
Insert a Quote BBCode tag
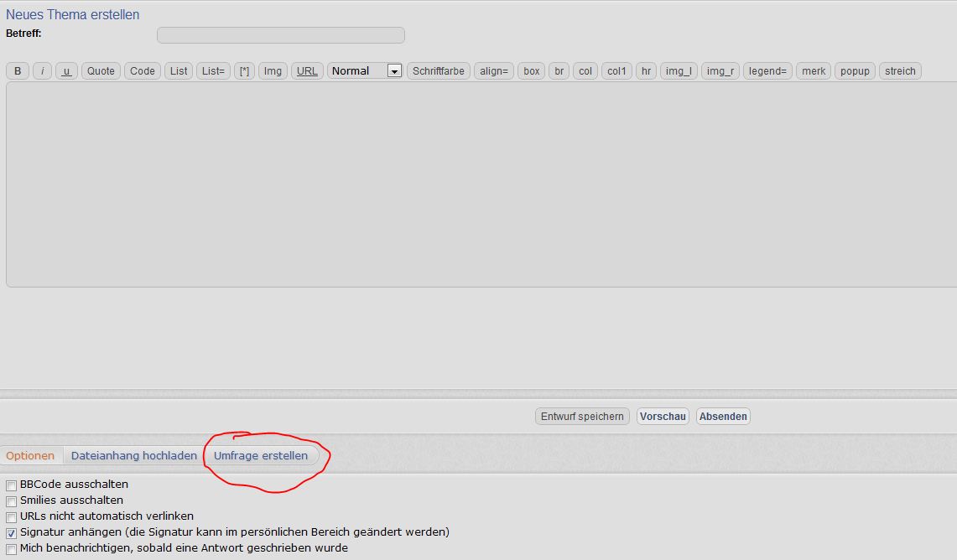[x=101, y=70]
